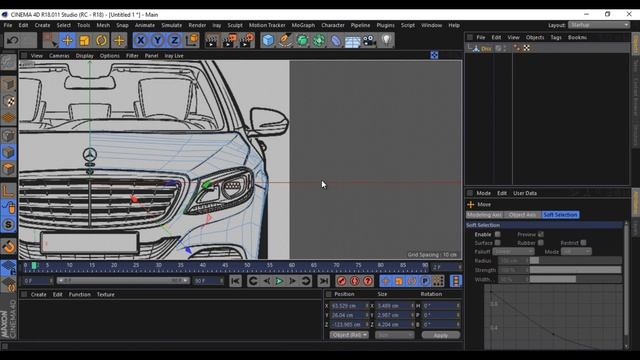Go to end of timeline

(x=324, y=281)
